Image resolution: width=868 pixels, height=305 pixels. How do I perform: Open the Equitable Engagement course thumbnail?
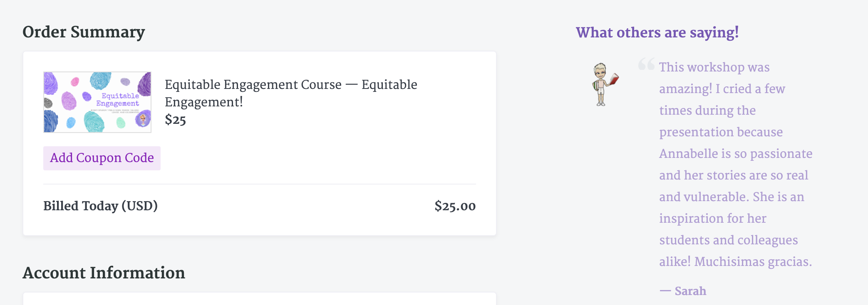tap(97, 102)
